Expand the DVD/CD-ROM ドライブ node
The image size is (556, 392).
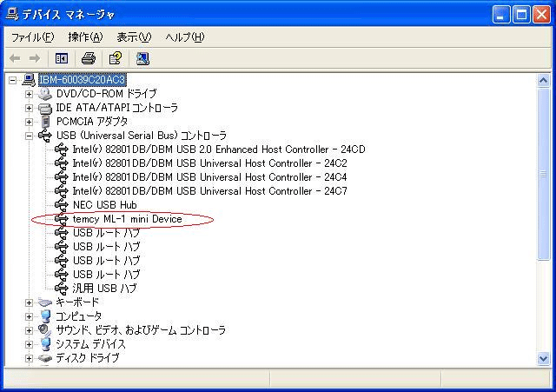pos(29,94)
